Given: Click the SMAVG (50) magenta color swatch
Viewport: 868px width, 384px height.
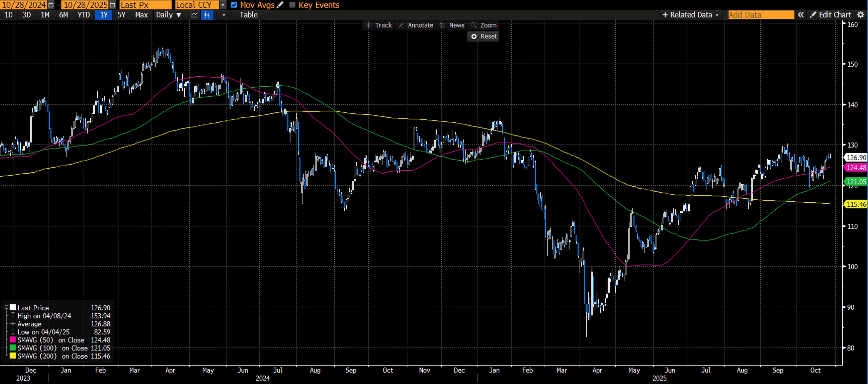Looking at the screenshot, I should (x=13, y=340).
